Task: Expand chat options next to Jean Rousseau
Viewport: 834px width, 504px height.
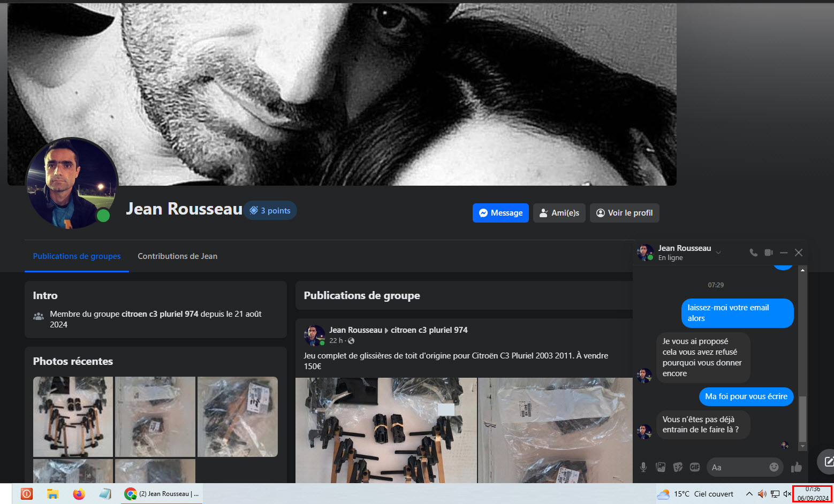Action: tap(718, 253)
